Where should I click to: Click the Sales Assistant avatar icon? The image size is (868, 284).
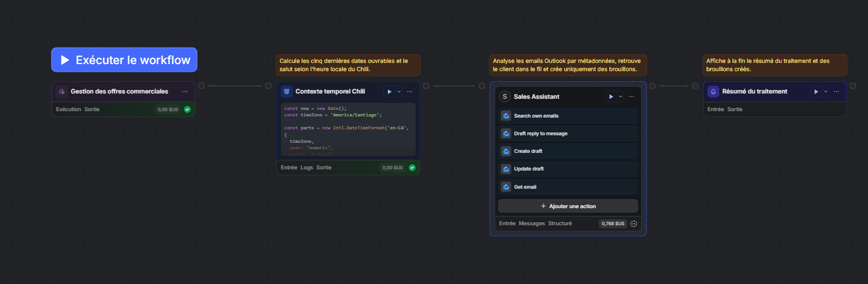coord(505,96)
